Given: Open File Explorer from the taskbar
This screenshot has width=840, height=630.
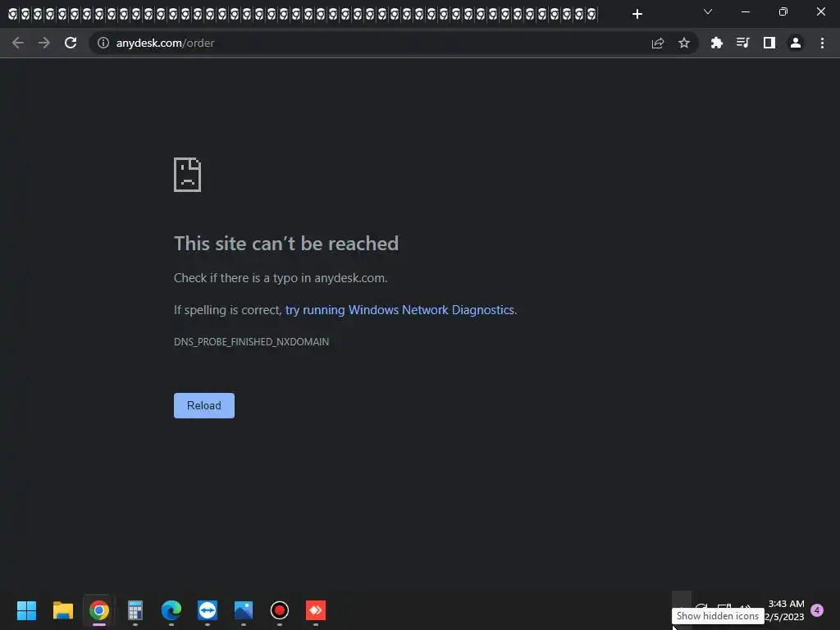Looking at the screenshot, I should tap(62, 610).
